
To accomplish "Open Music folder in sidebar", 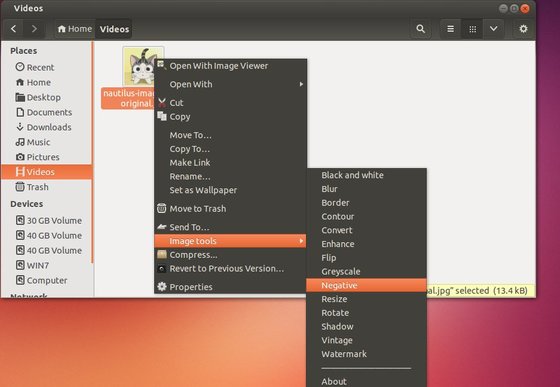I will pyautogui.click(x=46, y=142).
